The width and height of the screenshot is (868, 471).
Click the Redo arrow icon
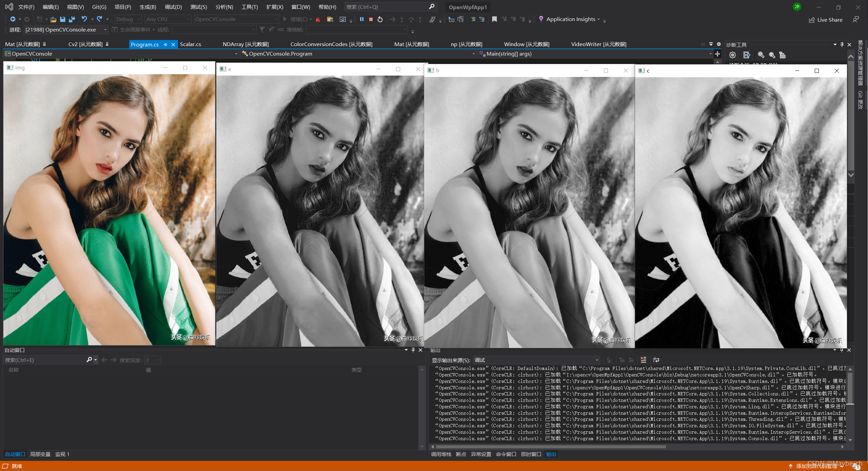click(99, 19)
